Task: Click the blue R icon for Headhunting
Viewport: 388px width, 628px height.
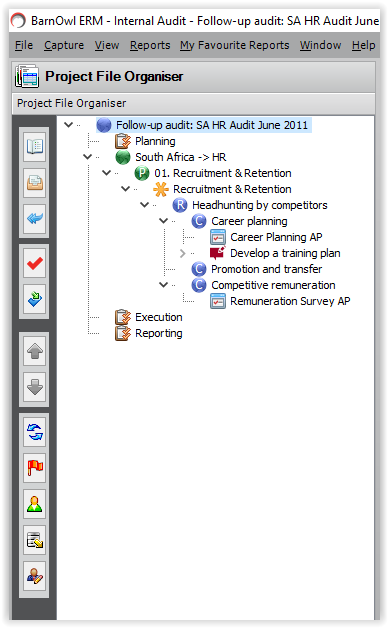Action: pyautogui.click(x=180, y=205)
